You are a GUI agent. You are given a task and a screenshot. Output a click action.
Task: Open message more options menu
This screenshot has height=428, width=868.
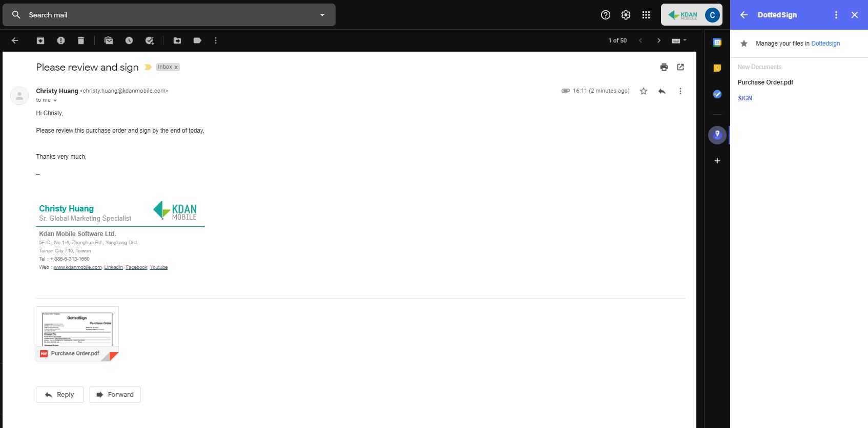click(680, 91)
